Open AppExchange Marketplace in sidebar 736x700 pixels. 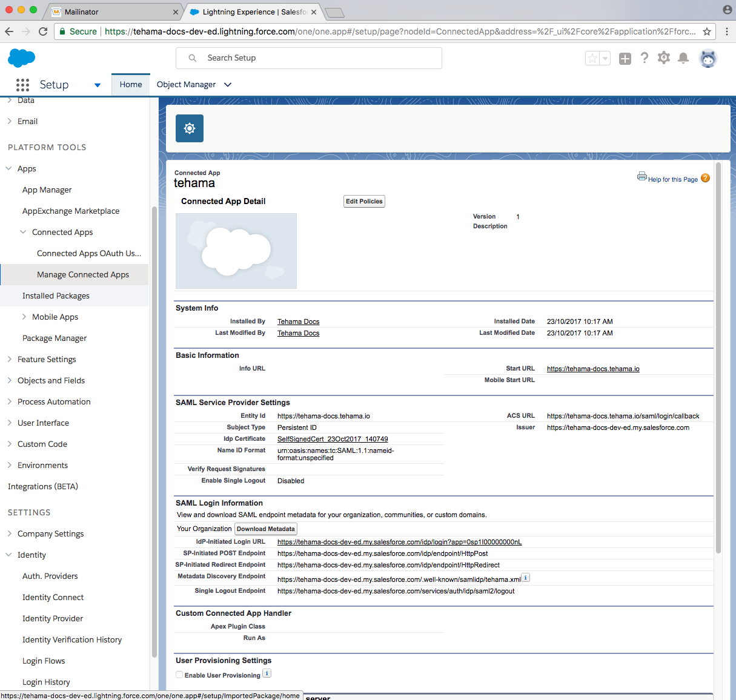(x=71, y=211)
